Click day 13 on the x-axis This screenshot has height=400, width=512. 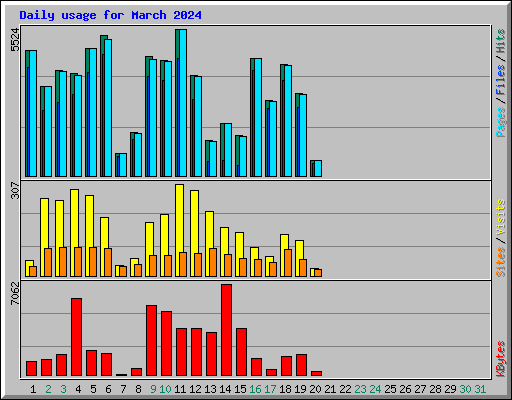point(210,389)
